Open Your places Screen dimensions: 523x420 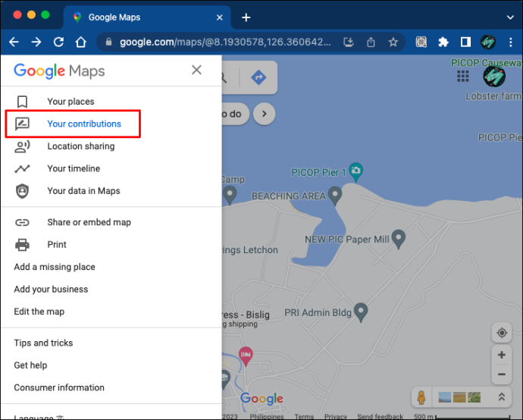click(x=70, y=102)
